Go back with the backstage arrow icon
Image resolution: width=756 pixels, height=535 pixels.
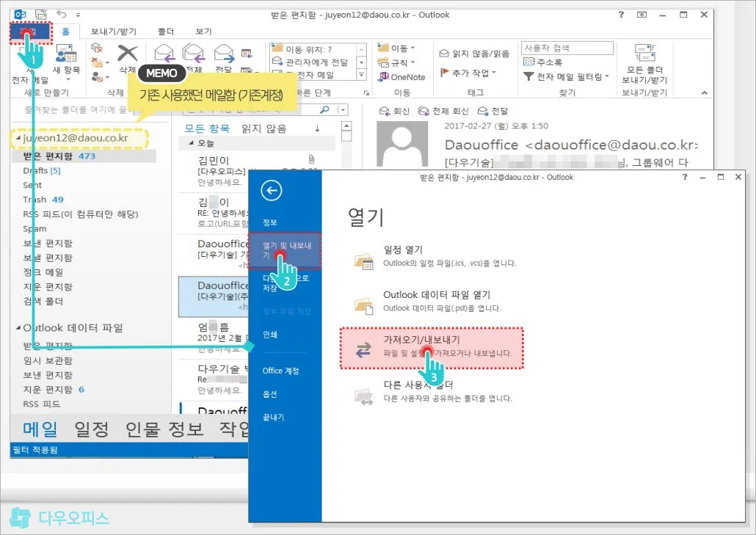pos(272,190)
